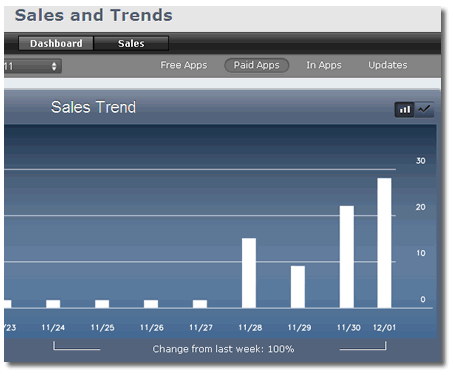Viewport: 454px width, 376px height.
Task: Click the 11/26 sales bar
Action: point(151,304)
